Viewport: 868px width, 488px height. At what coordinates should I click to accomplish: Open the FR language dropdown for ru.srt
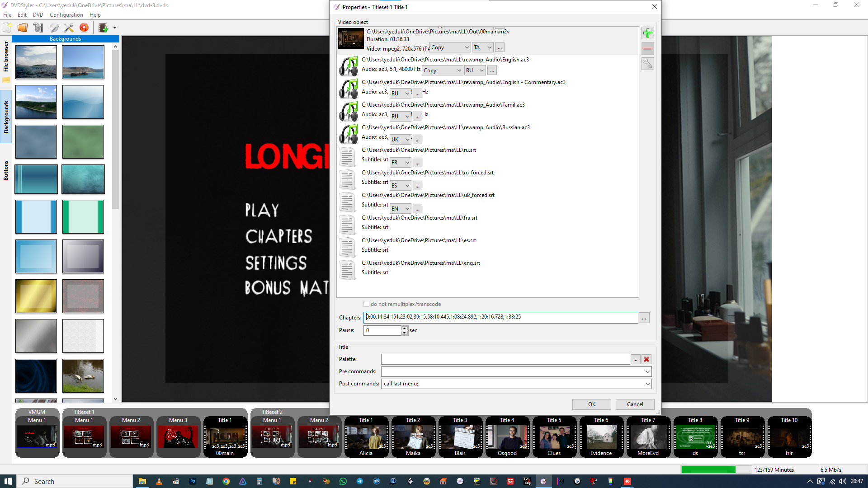point(401,163)
